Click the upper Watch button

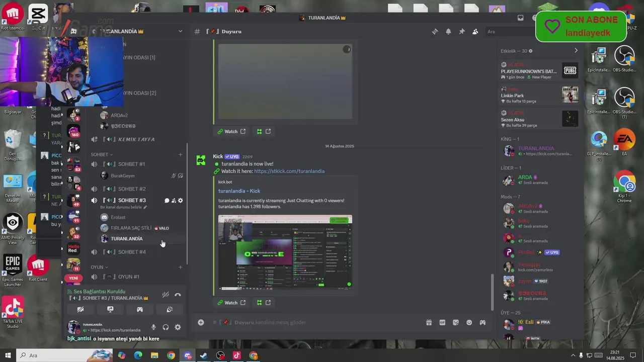231,131
